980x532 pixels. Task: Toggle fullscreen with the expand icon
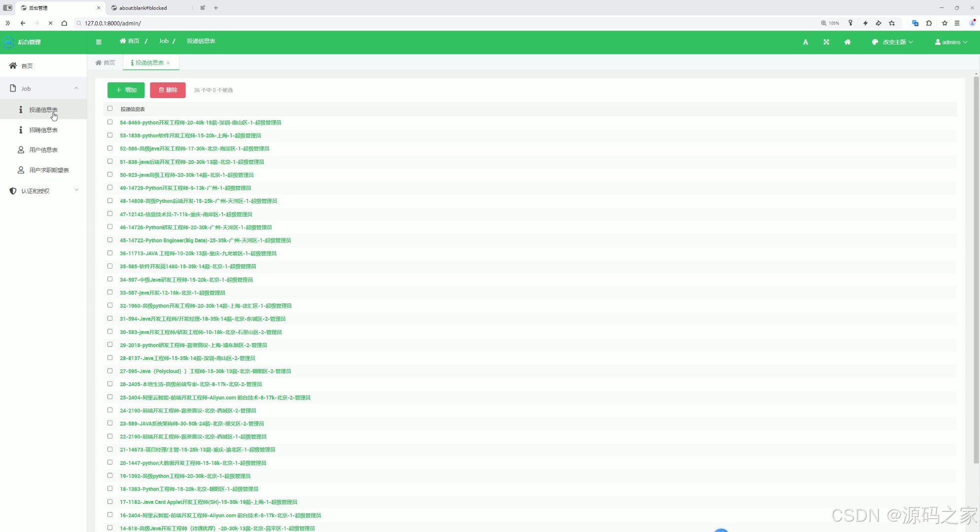pos(826,42)
